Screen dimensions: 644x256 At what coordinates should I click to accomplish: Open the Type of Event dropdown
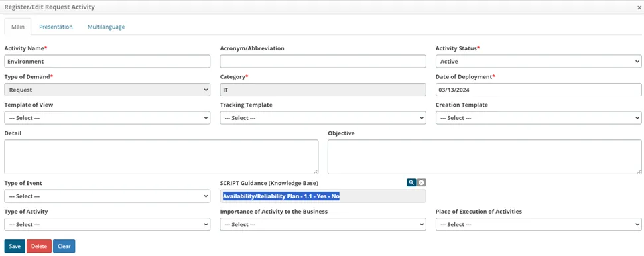[107, 196]
